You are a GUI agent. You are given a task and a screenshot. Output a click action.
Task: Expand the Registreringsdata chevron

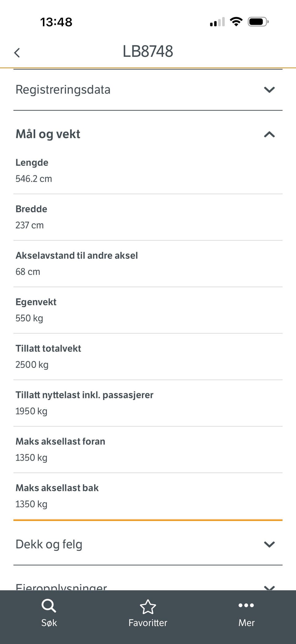pyautogui.click(x=269, y=90)
